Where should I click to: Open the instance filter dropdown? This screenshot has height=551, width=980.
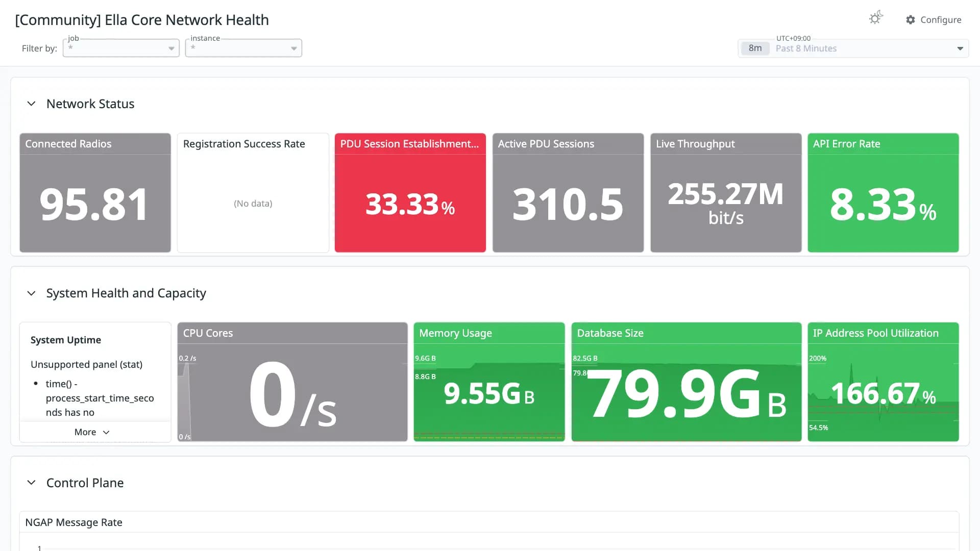(x=243, y=48)
